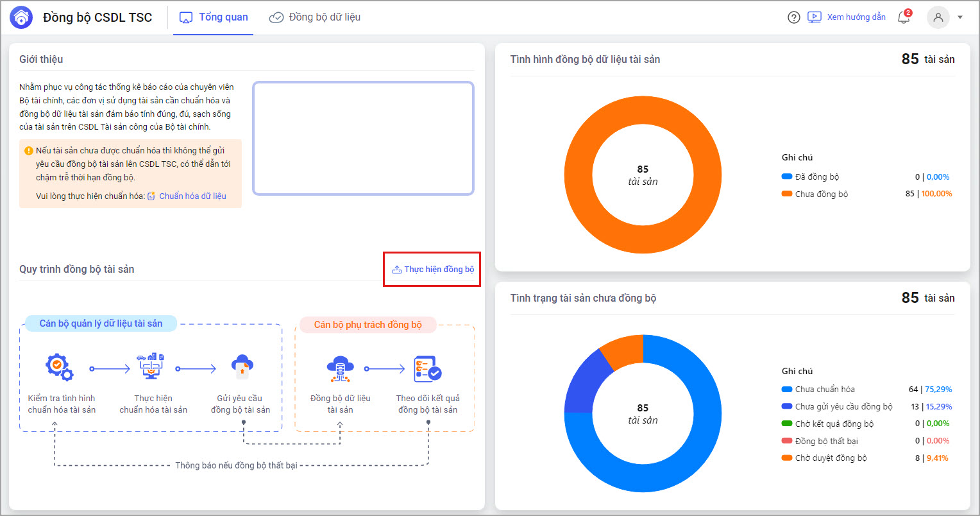Image resolution: width=980 pixels, height=516 pixels.
Task: Click the Thực hiện chuẩn hóa tài sản icon
Action: click(152, 366)
